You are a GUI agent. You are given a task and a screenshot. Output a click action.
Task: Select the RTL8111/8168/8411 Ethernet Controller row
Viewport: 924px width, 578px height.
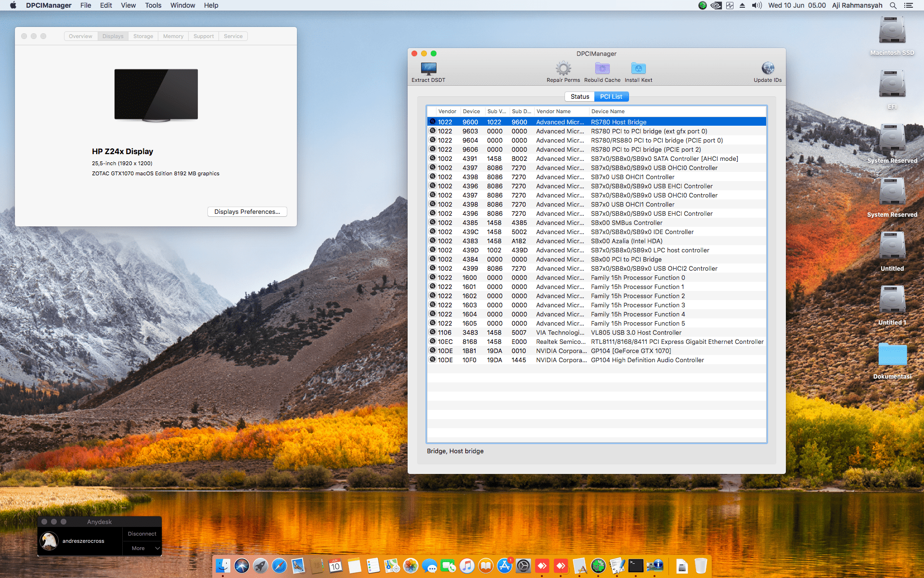click(x=597, y=342)
